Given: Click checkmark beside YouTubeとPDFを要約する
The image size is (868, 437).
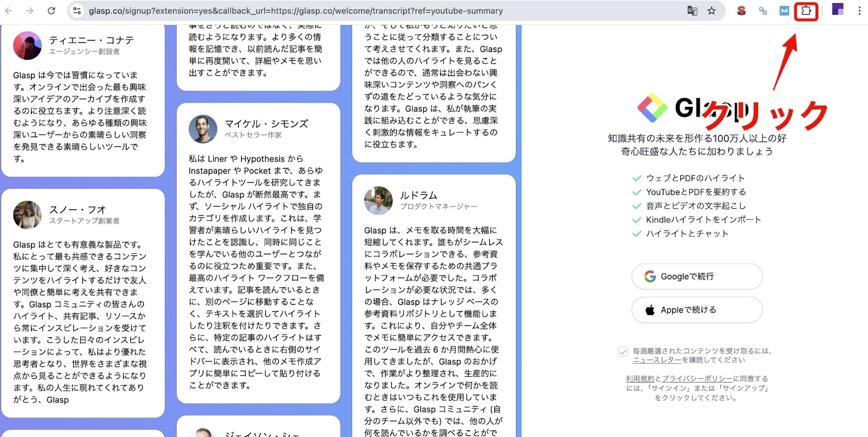Looking at the screenshot, I should [x=637, y=192].
